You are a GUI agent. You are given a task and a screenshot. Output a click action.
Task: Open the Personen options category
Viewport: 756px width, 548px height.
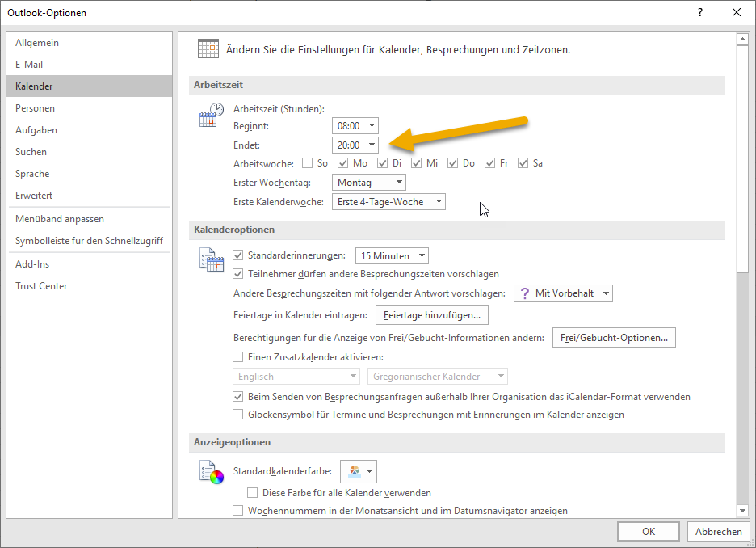89,108
